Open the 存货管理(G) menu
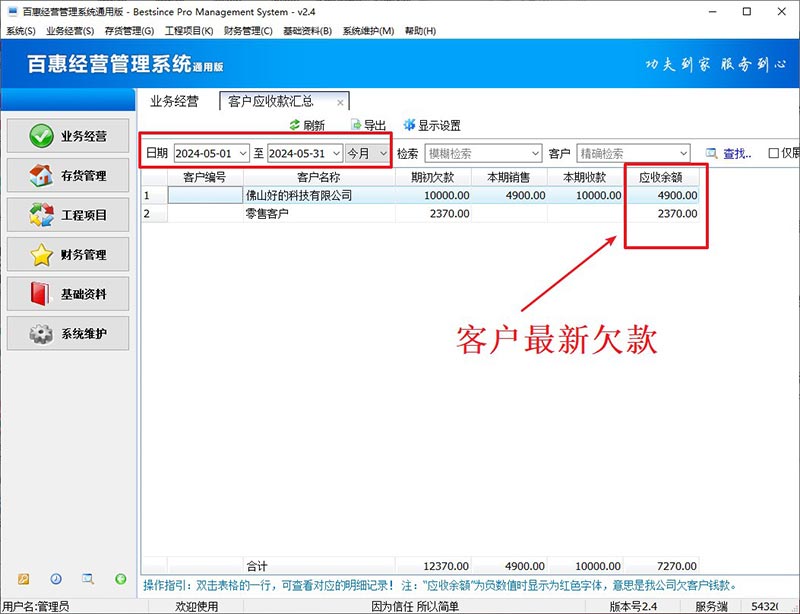 click(129, 31)
